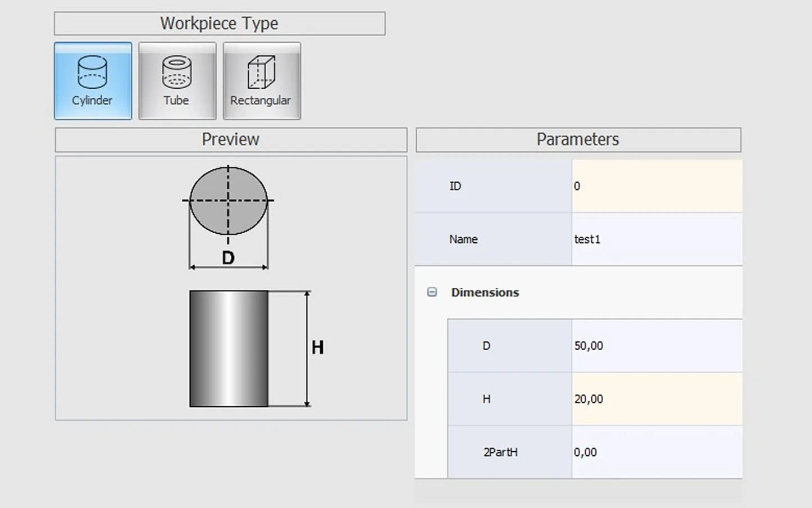This screenshot has width=812, height=508.
Task: Click the Dimensions group heading text
Action: (485, 292)
